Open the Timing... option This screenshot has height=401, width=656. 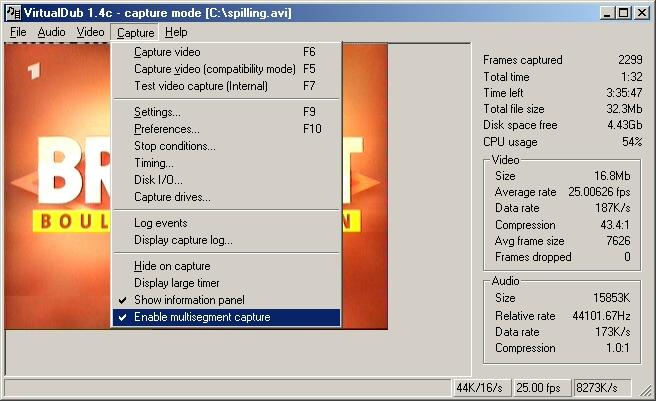click(x=153, y=163)
